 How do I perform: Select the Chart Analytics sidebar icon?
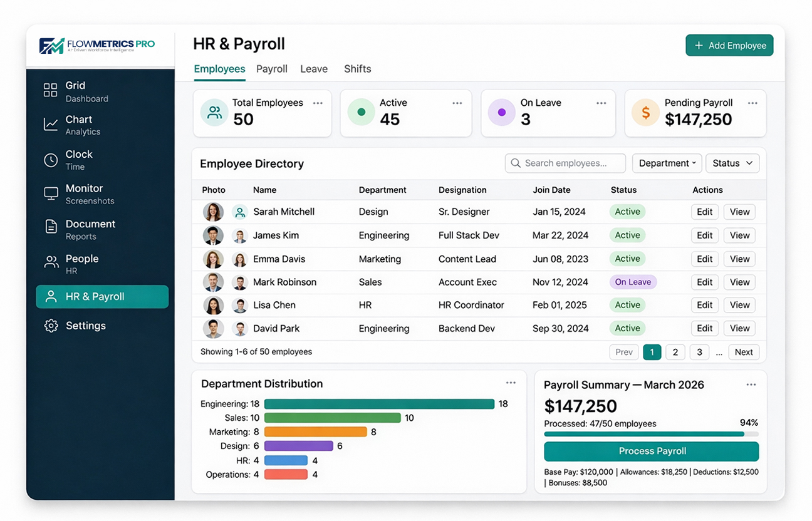[50, 125]
